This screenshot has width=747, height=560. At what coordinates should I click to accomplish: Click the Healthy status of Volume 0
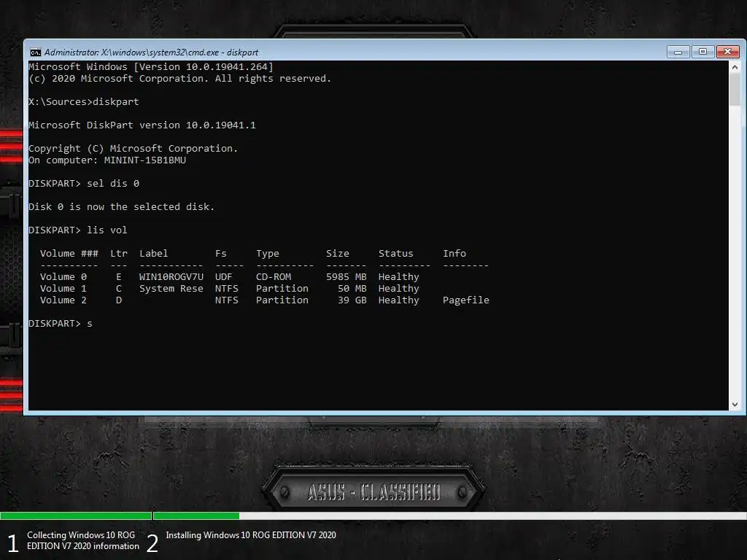coord(399,276)
